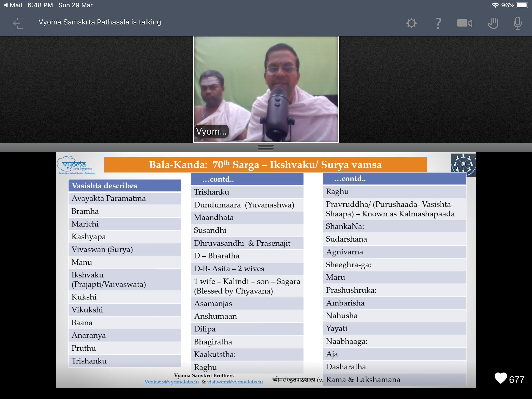Click the pane divider drag handle
Viewport: 532px width, 399px height.
point(266,147)
